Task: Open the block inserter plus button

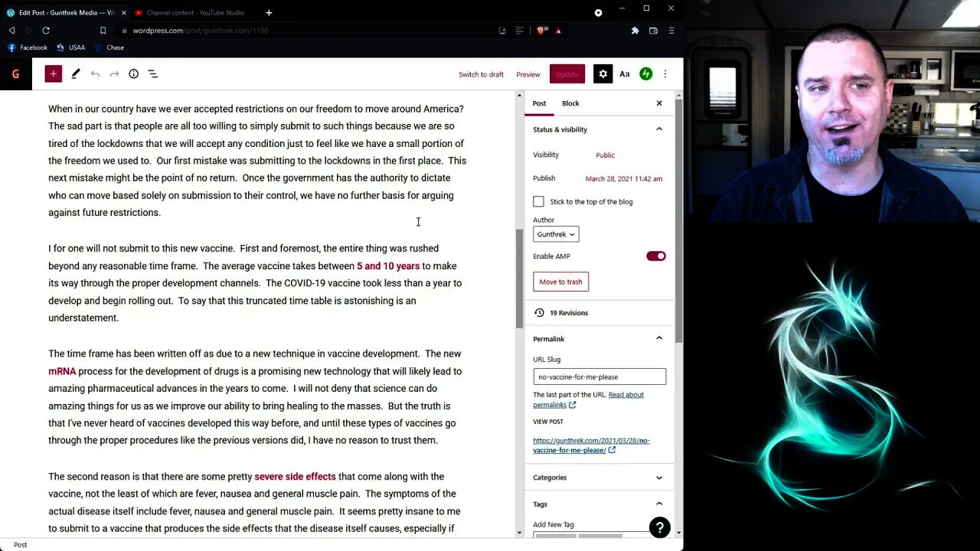Action: point(53,73)
